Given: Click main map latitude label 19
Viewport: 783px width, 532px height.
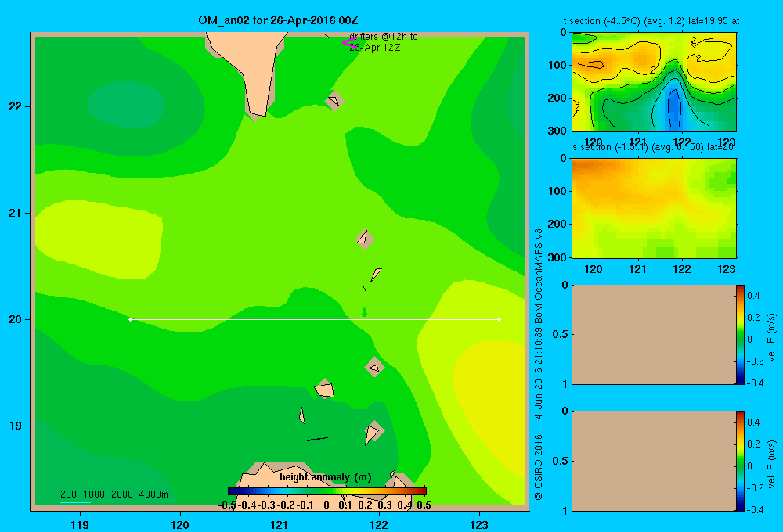Looking at the screenshot, I should pyautogui.click(x=16, y=426).
